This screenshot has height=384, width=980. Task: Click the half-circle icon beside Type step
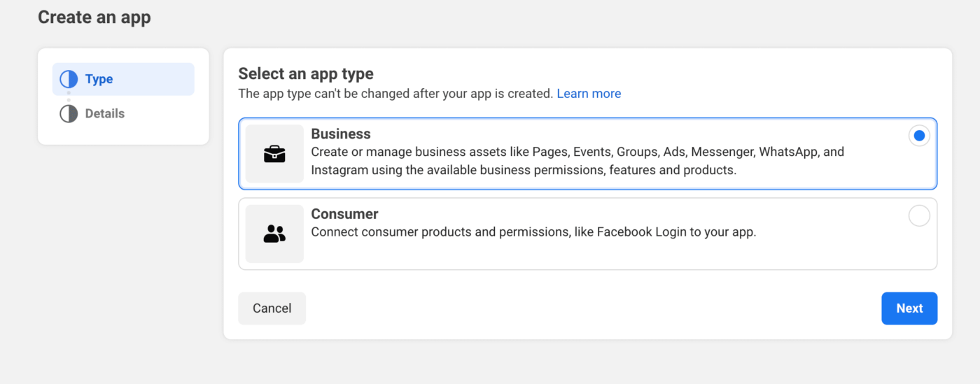click(69, 79)
